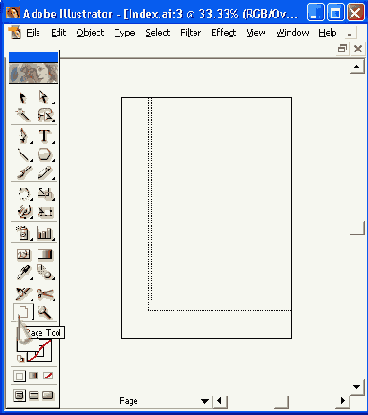This screenshot has width=368, height=415.
Task: Switch to Full Screen Mode
Action: pyautogui.click(x=48, y=395)
